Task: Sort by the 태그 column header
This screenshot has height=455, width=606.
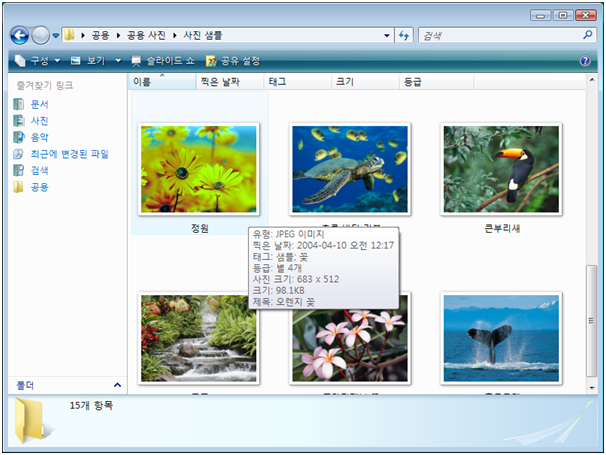Action: [x=298, y=82]
